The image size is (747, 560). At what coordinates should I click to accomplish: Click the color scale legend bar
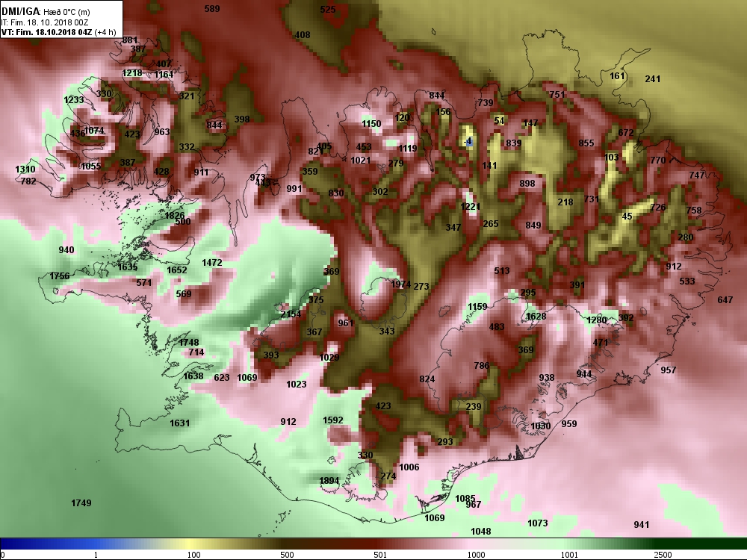tap(373, 544)
